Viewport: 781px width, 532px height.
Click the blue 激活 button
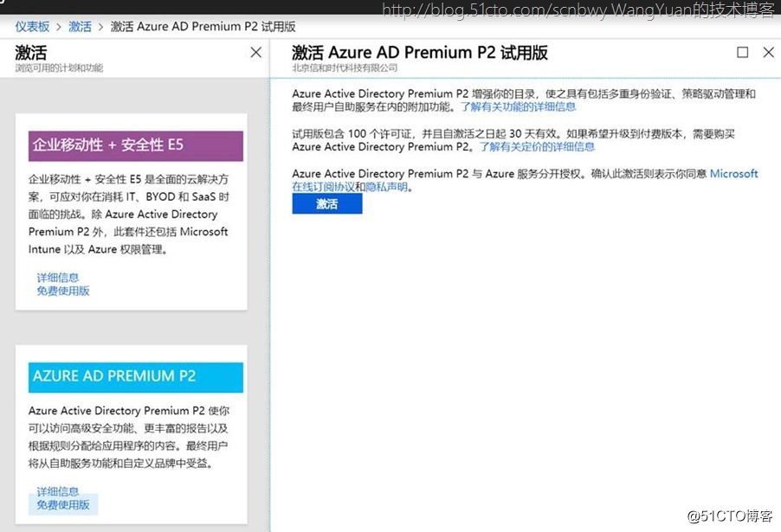(x=326, y=203)
